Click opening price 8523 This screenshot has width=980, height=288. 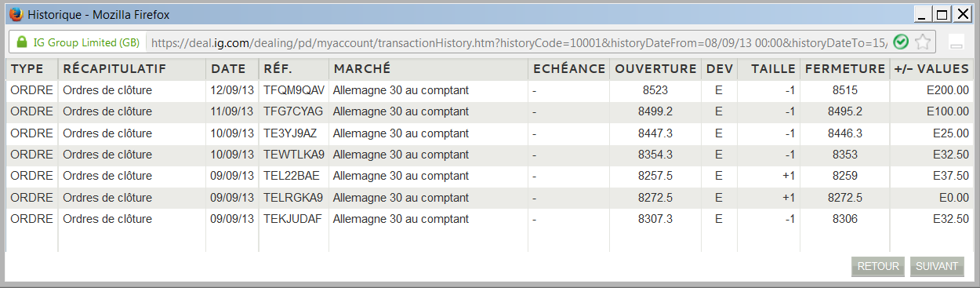655,90
